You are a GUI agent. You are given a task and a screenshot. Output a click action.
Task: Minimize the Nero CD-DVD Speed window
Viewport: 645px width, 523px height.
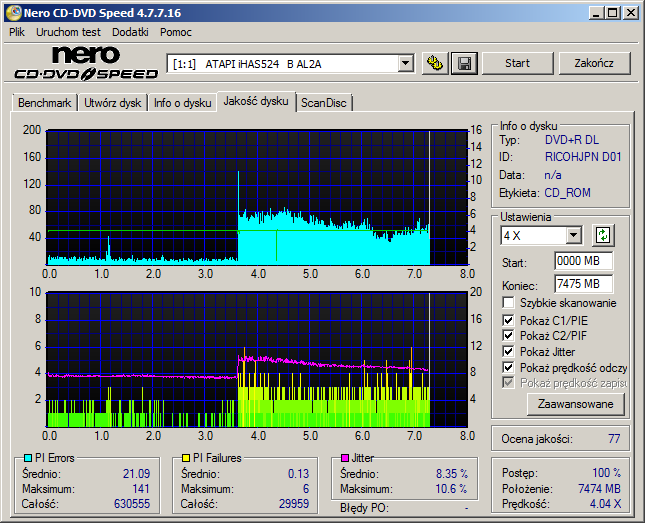pyautogui.click(x=596, y=13)
